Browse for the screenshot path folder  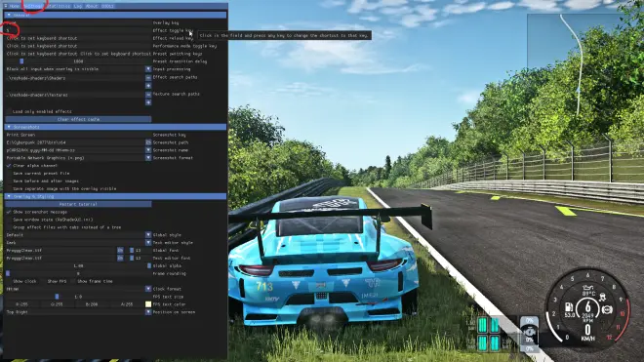[x=148, y=142]
